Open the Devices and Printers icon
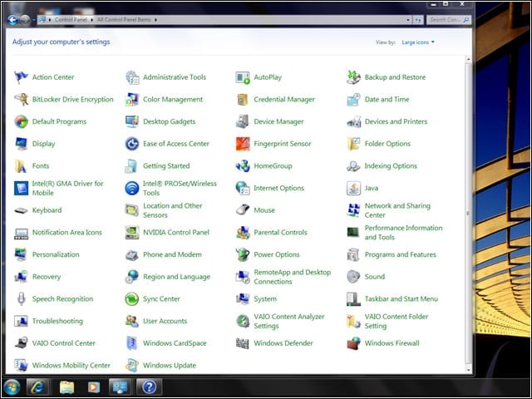Image resolution: width=532 pixels, height=399 pixels. click(353, 121)
